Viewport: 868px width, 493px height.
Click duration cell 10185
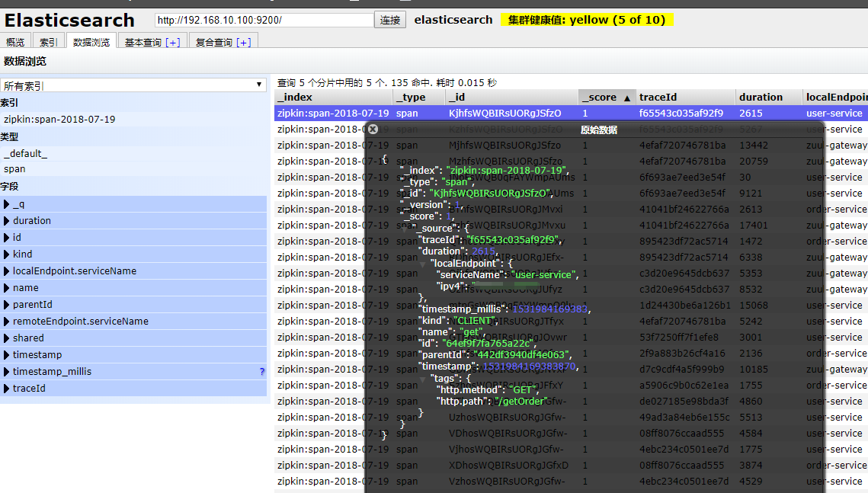[x=754, y=370]
